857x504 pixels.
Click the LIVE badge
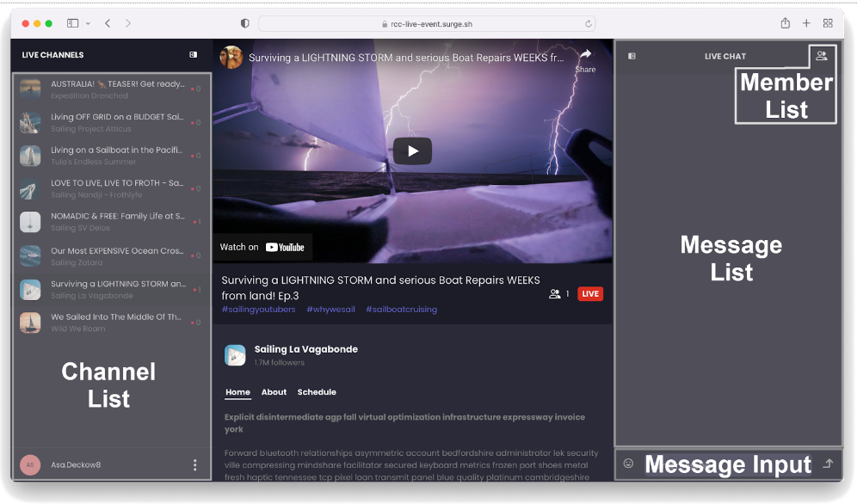click(590, 294)
